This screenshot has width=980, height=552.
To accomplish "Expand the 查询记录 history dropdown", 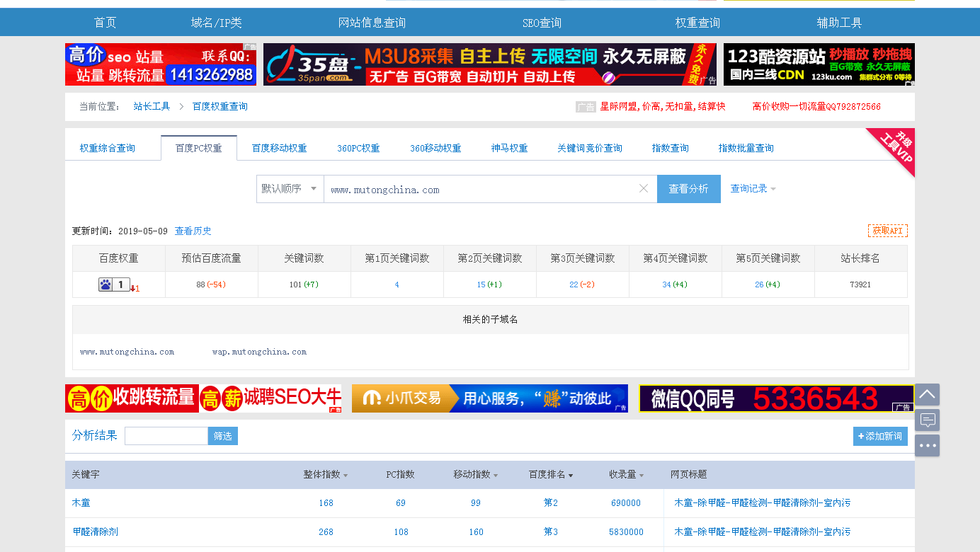I will click(x=753, y=189).
